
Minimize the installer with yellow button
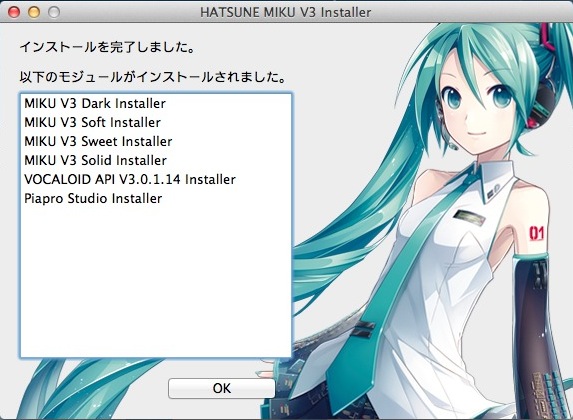coord(34,12)
